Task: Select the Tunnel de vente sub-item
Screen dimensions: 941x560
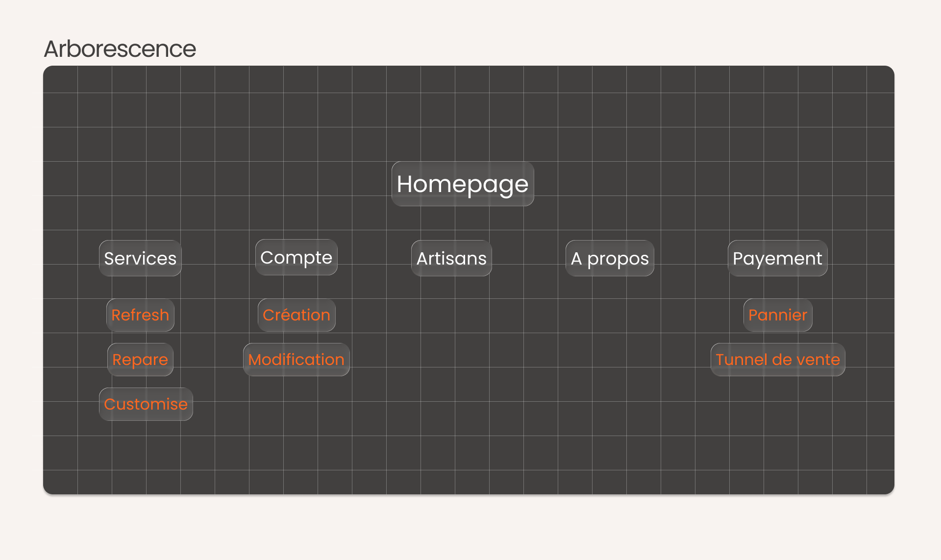Action: coord(778,360)
